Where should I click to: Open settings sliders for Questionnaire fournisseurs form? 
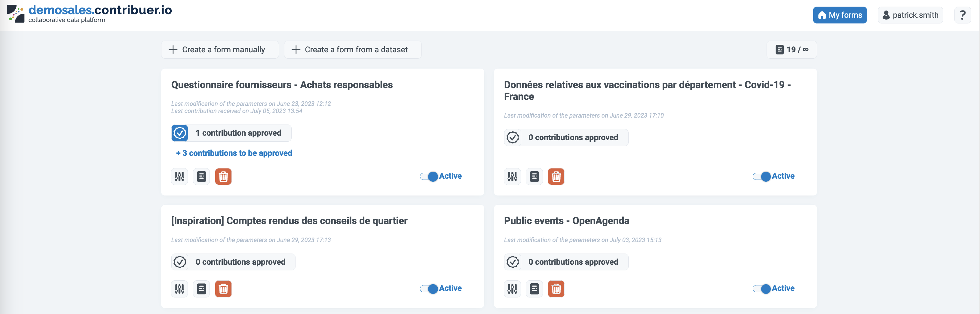click(179, 177)
